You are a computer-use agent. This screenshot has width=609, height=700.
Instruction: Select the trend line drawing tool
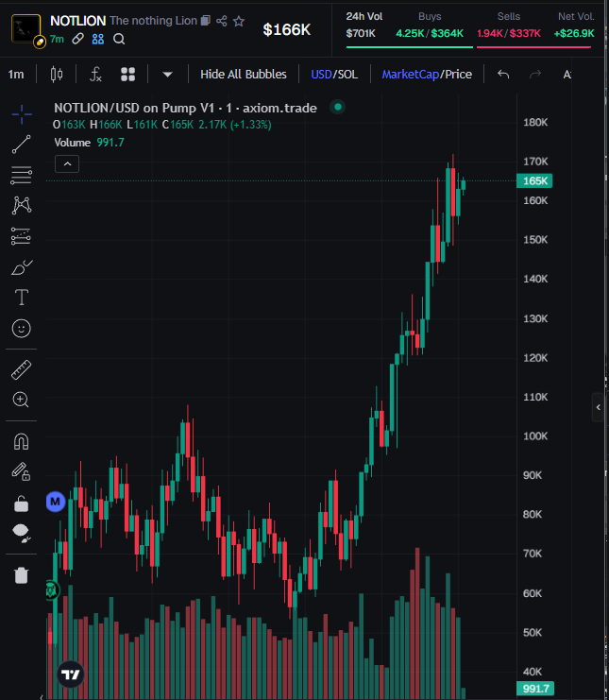point(22,145)
